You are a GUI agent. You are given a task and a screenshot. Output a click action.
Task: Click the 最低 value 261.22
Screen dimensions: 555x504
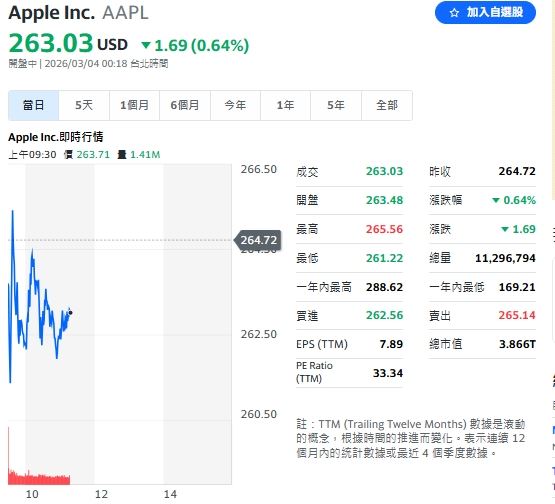click(x=384, y=258)
